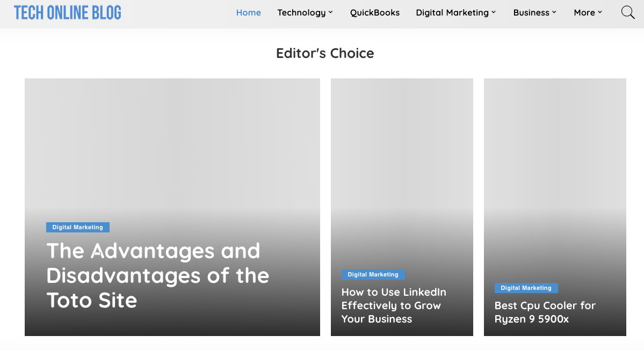The height and width of the screenshot is (350, 644).
Task: Expand the Digital Marketing menu chevron
Action: [x=494, y=12]
